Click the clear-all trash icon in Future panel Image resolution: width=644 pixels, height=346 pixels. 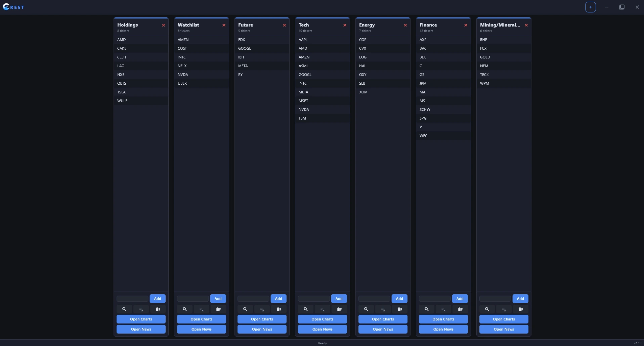coord(279,309)
